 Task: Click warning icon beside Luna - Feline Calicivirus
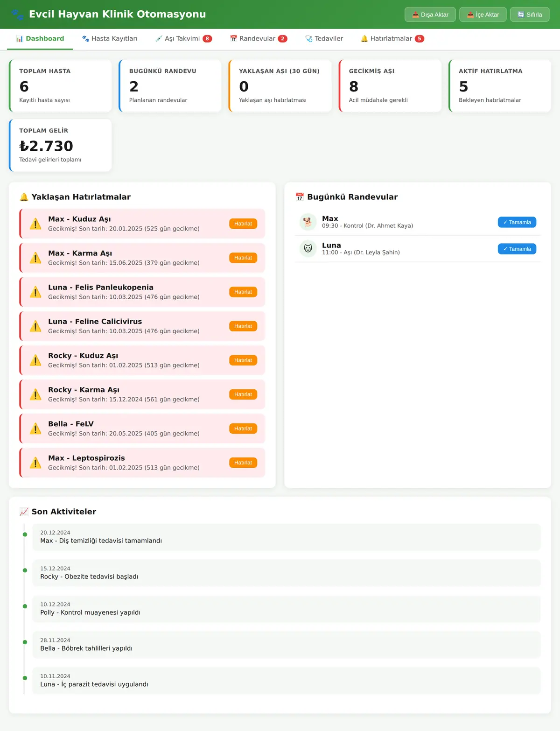(35, 326)
